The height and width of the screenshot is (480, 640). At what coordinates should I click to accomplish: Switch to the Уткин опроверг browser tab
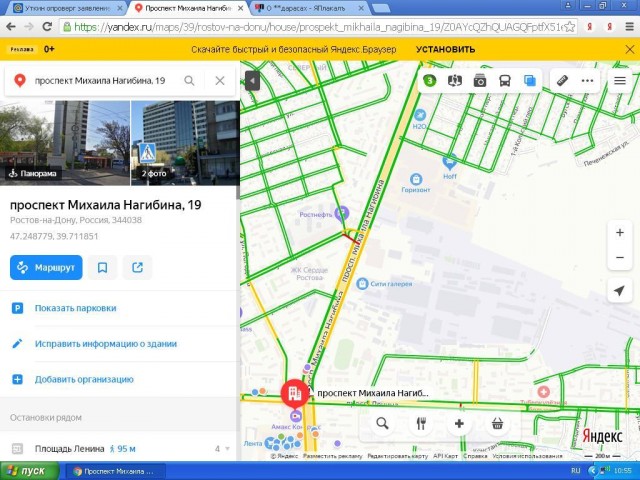[x=67, y=8]
